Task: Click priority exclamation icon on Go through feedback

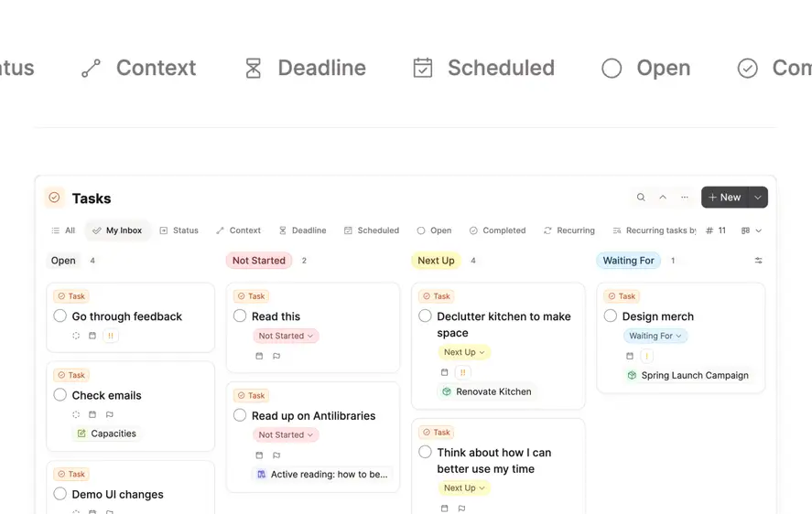Action: pos(110,336)
